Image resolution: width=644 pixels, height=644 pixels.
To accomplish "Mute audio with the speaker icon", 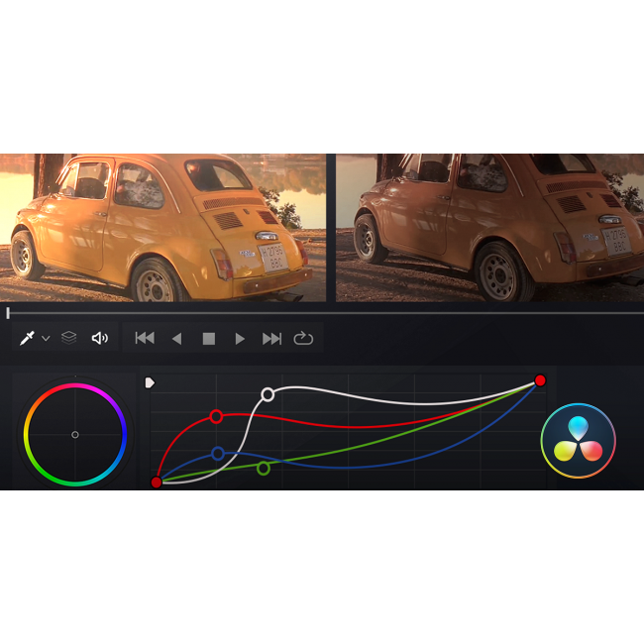I will tap(99, 339).
